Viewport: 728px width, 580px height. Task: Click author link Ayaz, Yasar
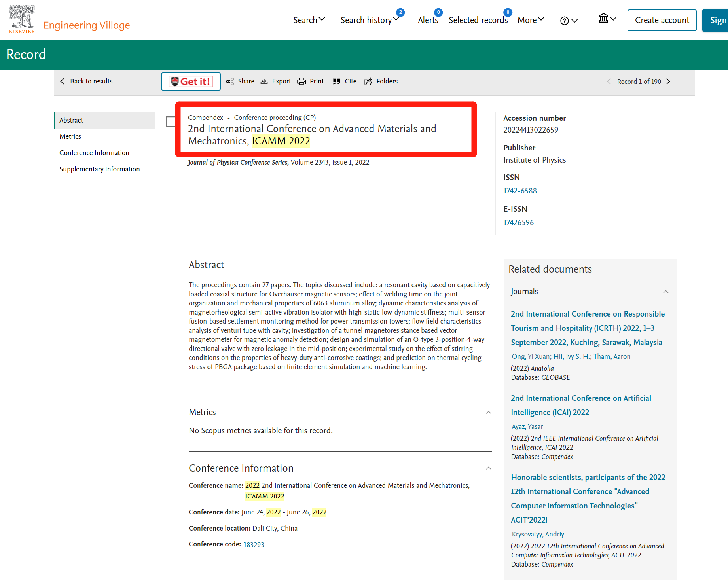pos(527,426)
